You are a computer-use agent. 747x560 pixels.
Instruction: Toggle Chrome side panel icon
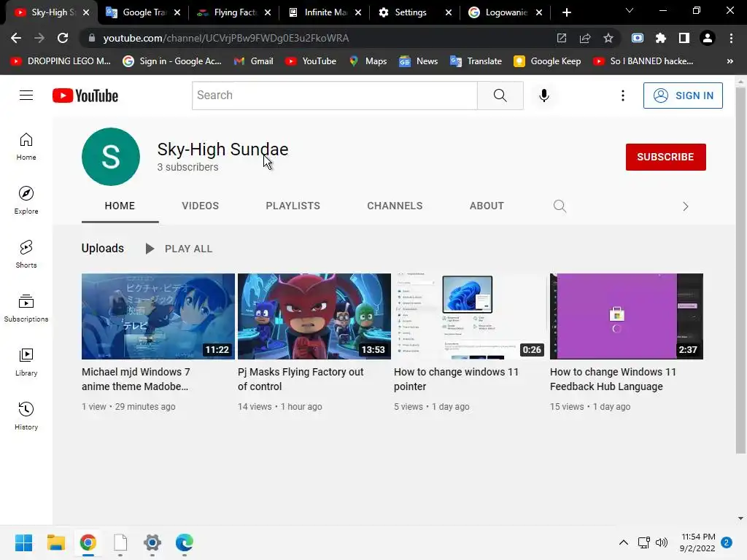click(684, 38)
